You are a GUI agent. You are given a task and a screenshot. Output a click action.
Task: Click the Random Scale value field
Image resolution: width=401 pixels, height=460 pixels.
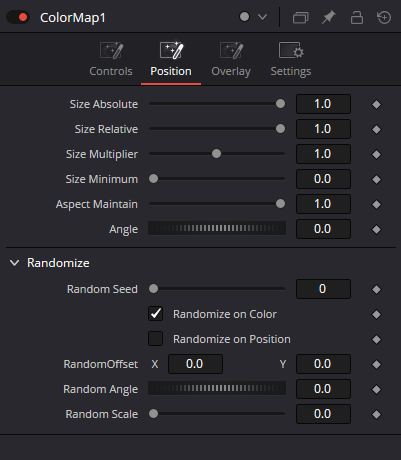click(x=323, y=414)
